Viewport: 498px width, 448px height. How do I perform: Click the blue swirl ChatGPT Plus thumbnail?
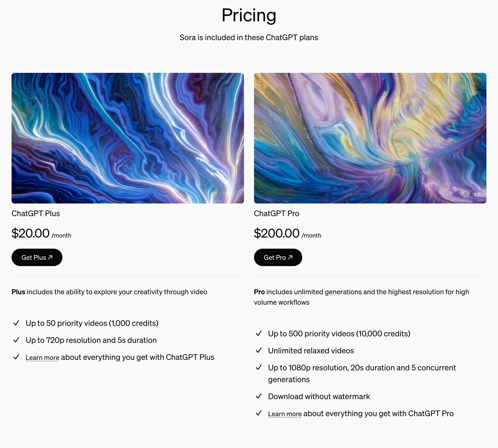(x=128, y=138)
